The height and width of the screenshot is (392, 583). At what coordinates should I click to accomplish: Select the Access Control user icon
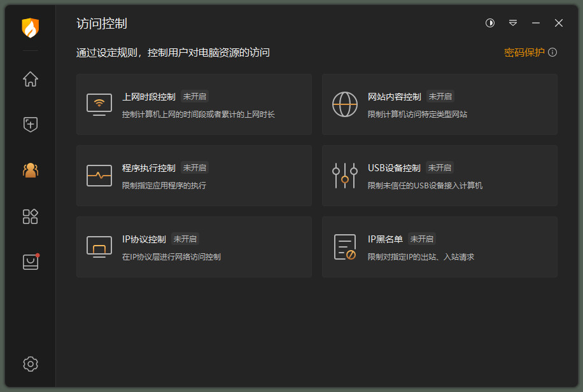[31, 170]
